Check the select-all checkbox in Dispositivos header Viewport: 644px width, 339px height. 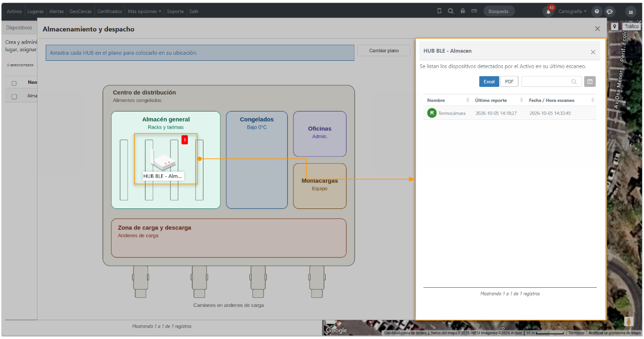click(x=14, y=83)
